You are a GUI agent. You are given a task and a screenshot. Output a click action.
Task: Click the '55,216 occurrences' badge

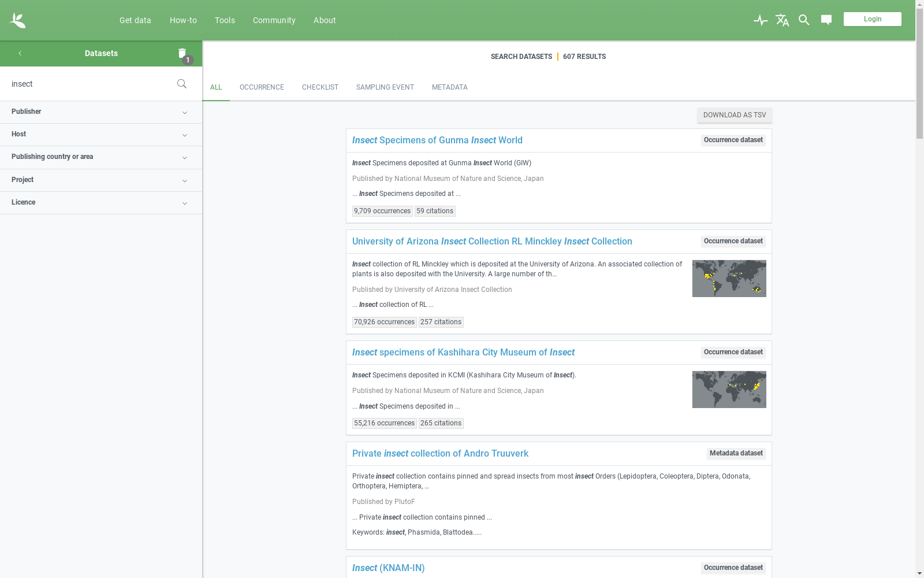coord(384,424)
